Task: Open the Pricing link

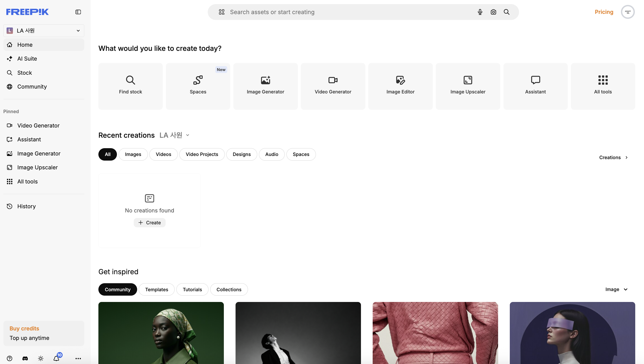Action: 604,12
